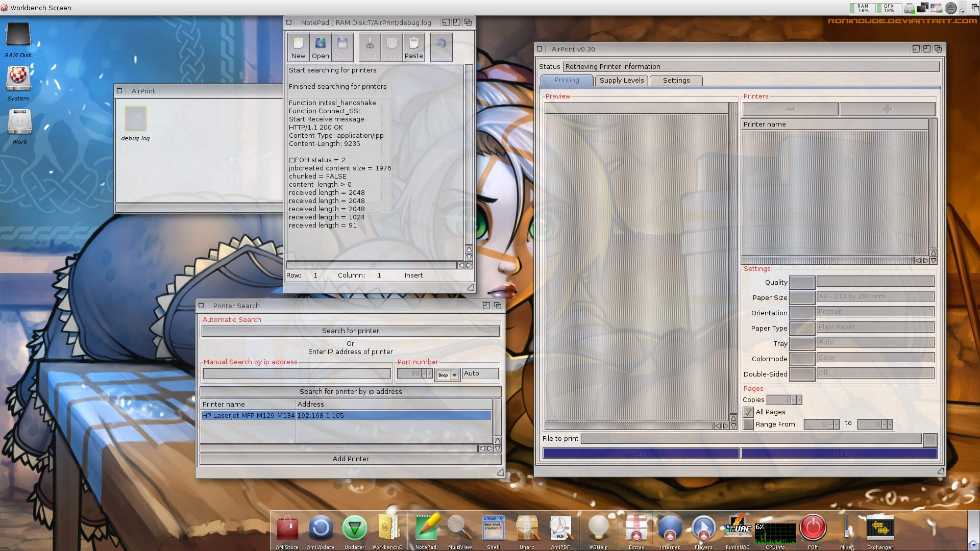Click the manual IP address input field
This screenshot has width=980, height=551.
pyautogui.click(x=297, y=373)
